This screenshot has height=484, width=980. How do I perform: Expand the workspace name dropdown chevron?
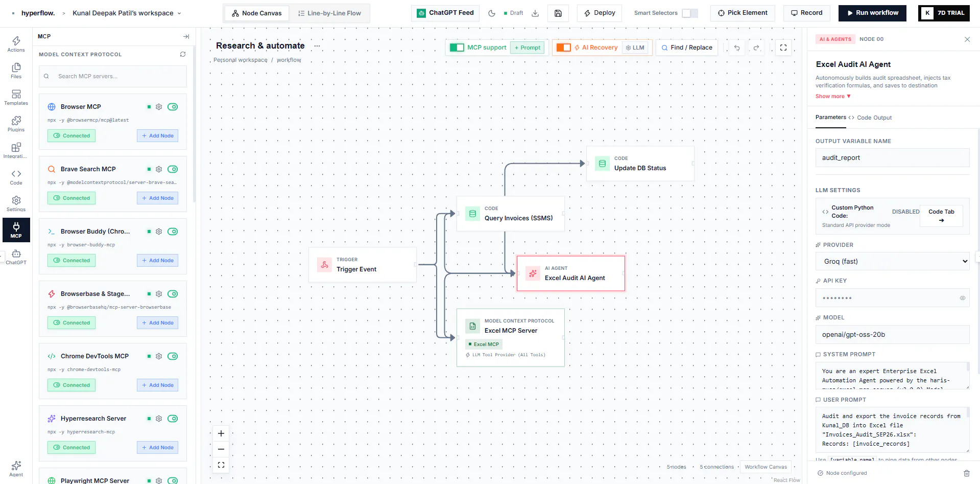pos(179,13)
